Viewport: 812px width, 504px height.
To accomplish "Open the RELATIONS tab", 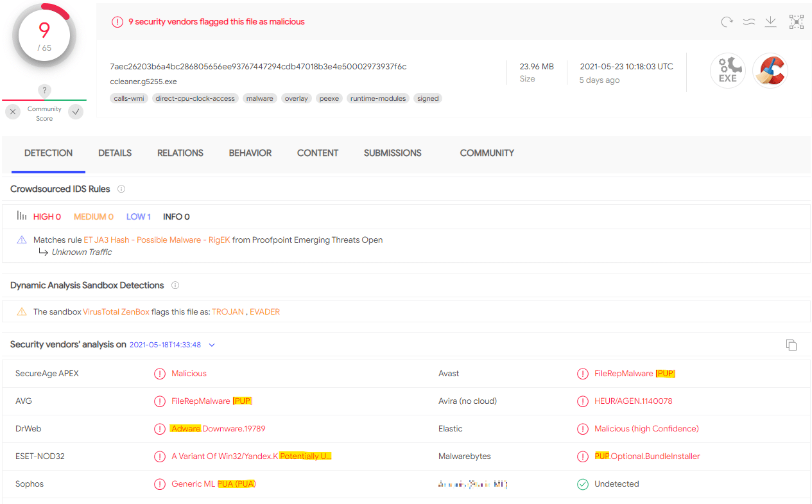I will coord(180,153).
